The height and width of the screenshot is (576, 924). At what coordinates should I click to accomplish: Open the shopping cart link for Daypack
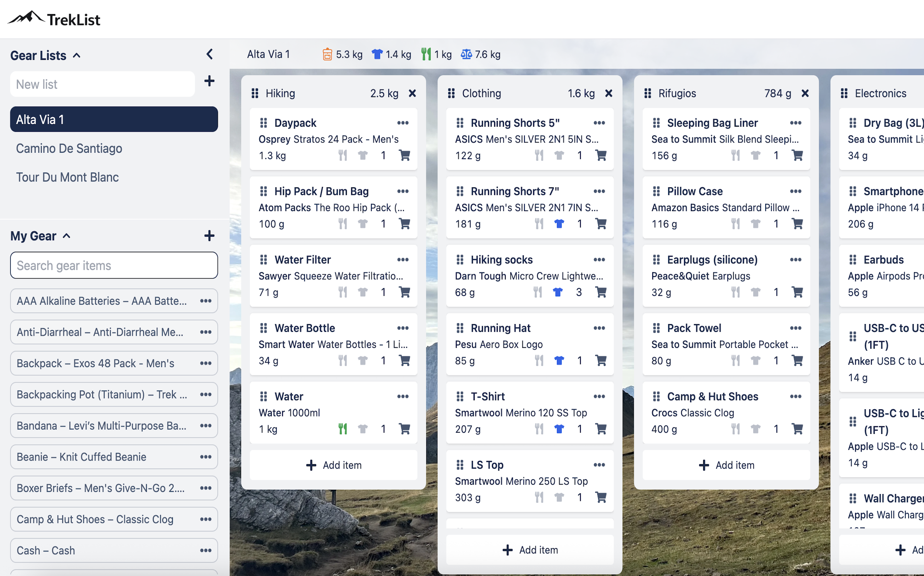click(405, 156)
